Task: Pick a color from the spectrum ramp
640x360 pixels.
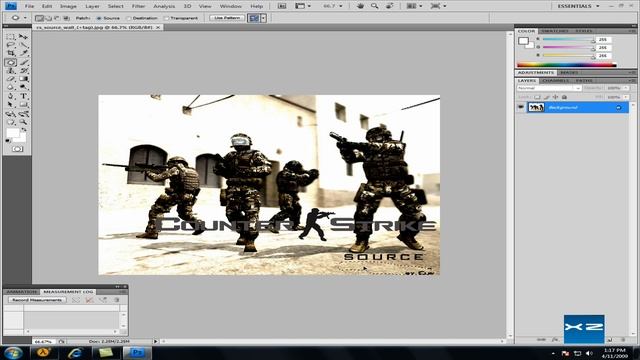Action: tap(567, 64)
